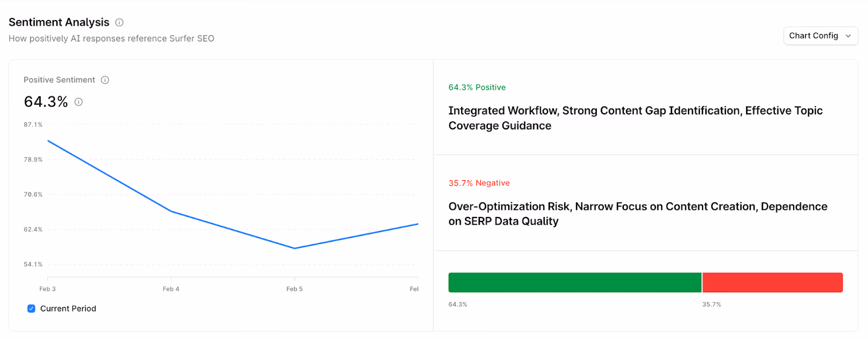Viewport: 868px width, 339px height.
Task: Uncheck the Current Period checkbox
Action: [x=31, y=309]
